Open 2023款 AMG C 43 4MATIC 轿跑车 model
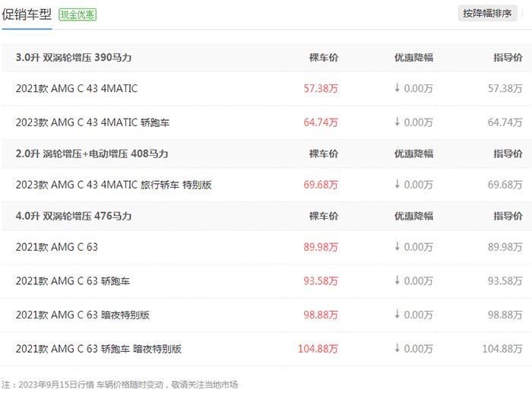Image resolution: width=532 pixels, height=396 pixels. pos(92,122)
